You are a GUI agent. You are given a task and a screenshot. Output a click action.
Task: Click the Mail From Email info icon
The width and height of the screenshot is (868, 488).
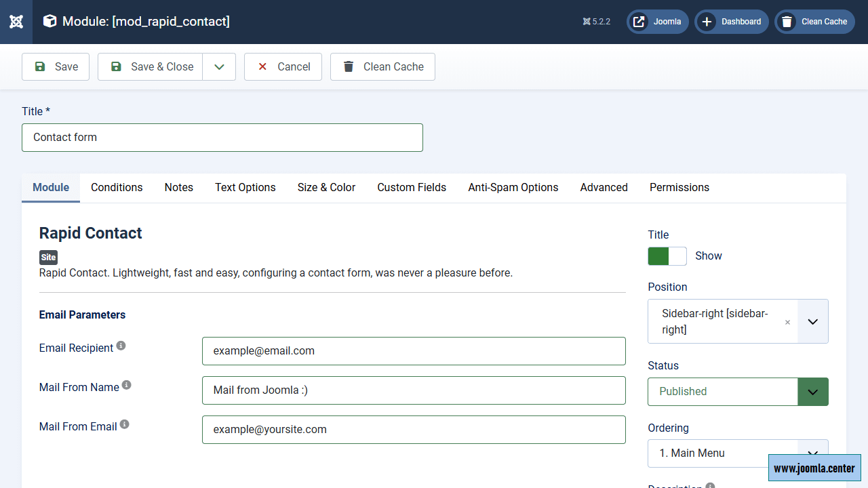click(x=124, y=424)
